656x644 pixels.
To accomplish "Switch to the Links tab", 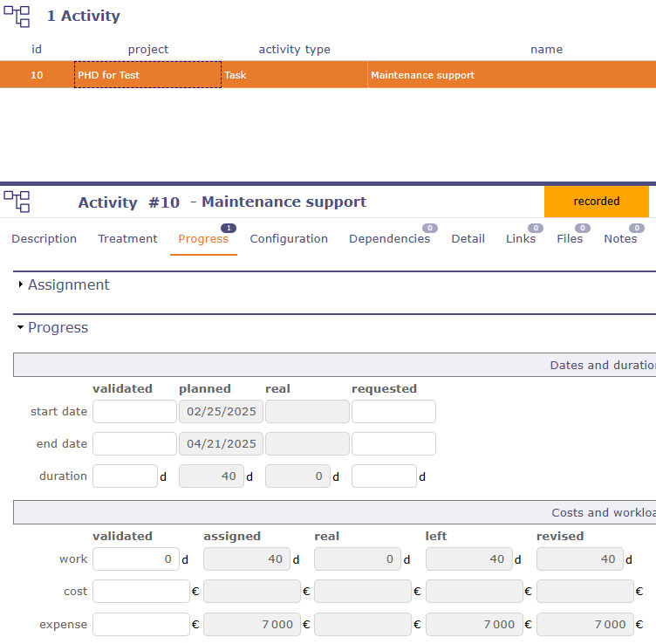I will coord(521,238).
